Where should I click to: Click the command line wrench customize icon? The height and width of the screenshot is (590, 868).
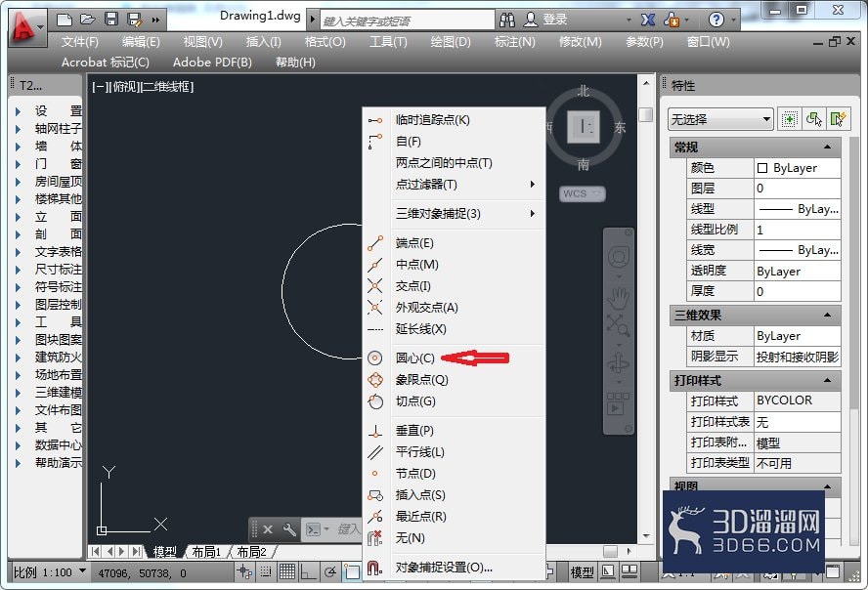289,529
